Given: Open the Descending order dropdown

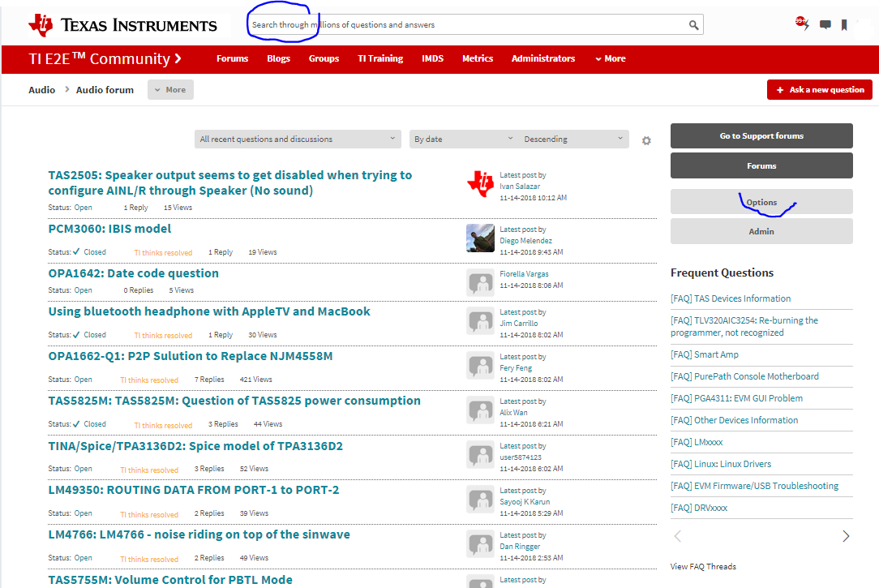Looking at the screenshot, I should tap(574, 139).
